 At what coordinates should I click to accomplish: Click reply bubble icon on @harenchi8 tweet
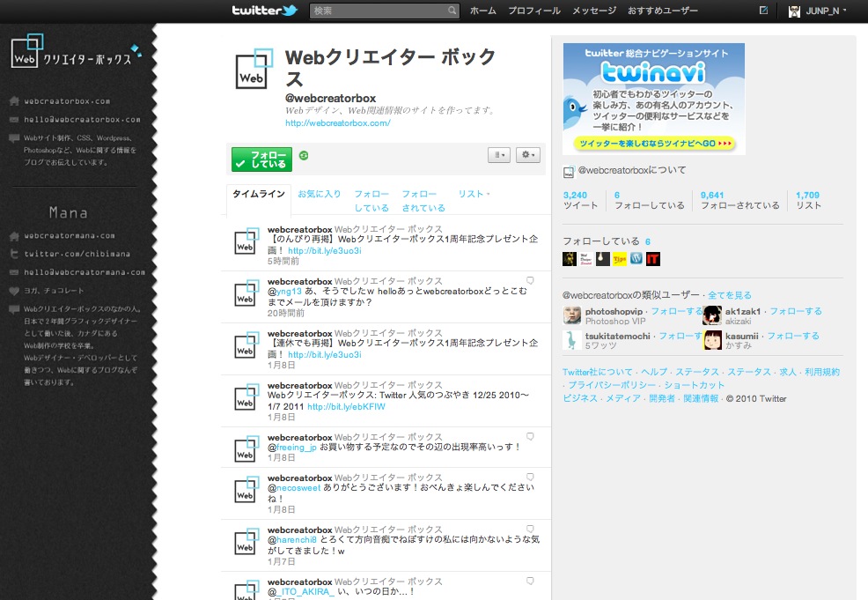coord(530,530)
